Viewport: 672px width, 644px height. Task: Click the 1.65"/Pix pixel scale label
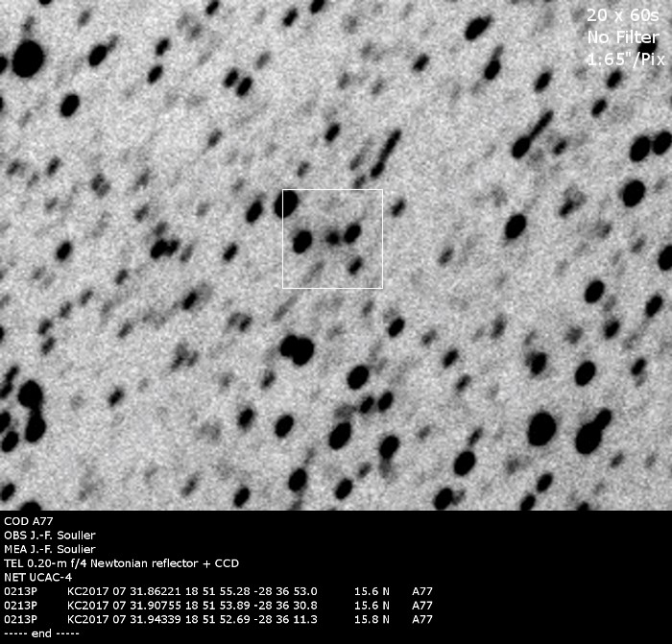[x=626, y=59]
